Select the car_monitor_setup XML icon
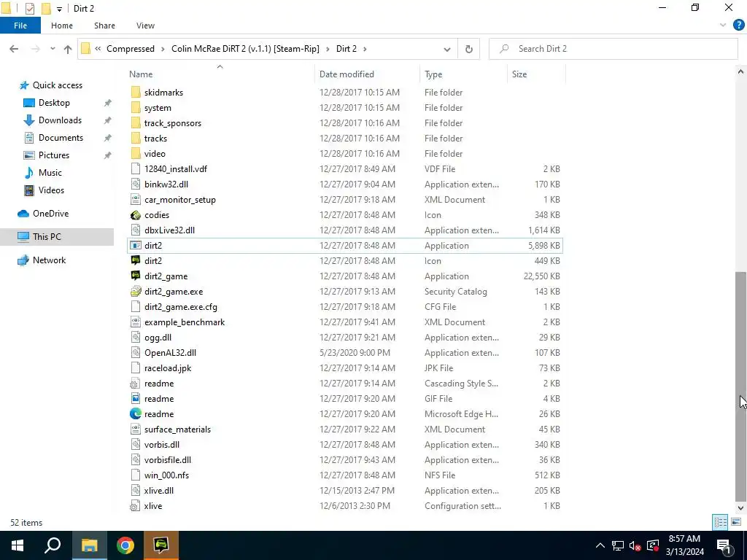Image resolution: width=747 pixels, height=560 pixels. pyautogui.click(x=136, y=200)
